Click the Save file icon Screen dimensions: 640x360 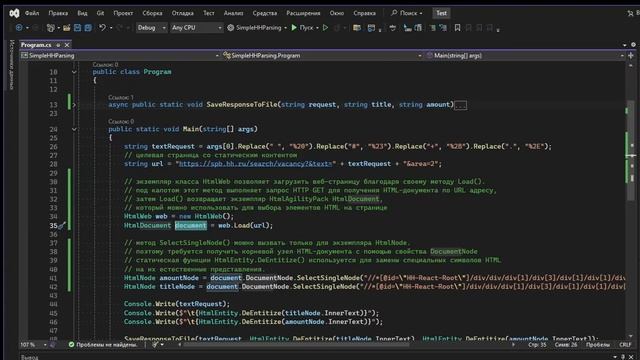[x=77, y=28]
